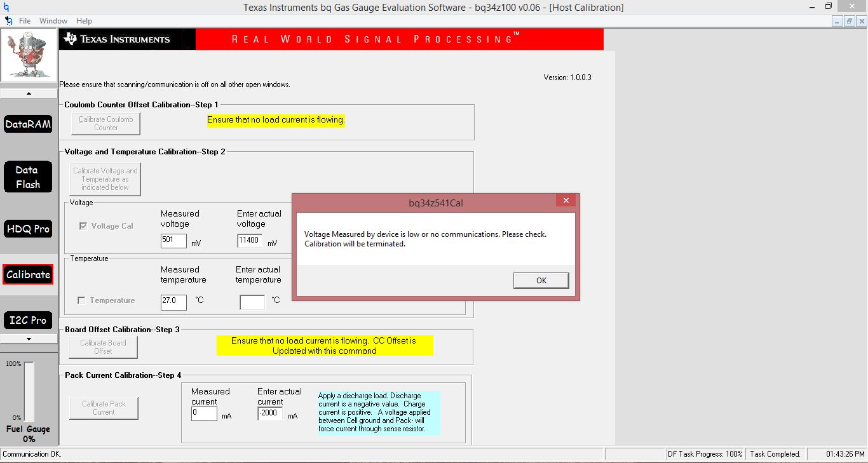This screenshot has height=463, width=868.
Task: Click 'Coulomb Counter Offset Calibration--Step 1' heading
Action: click(x=141, y=104)
